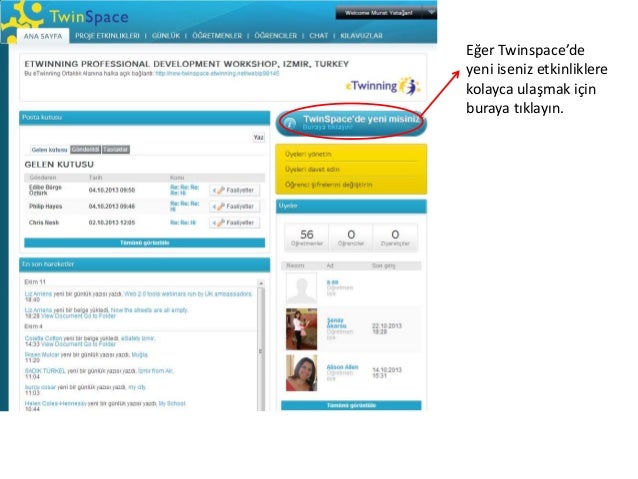Click scroll-up arrow in En son hareketler
This screenshot has width=638, height=479.
[261, 283]
